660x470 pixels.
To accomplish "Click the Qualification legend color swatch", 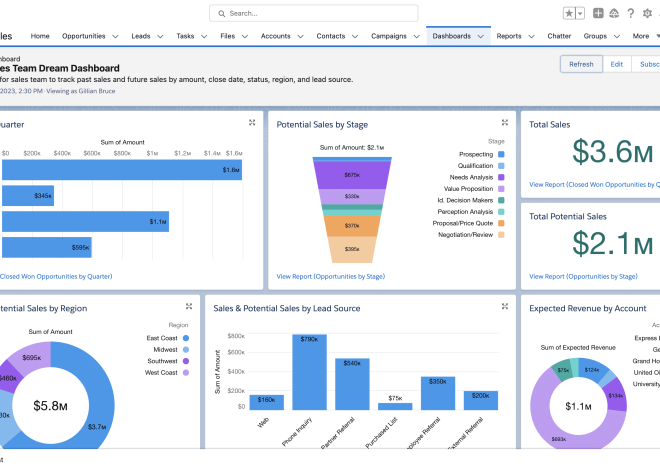I will [x=501, y=166].
